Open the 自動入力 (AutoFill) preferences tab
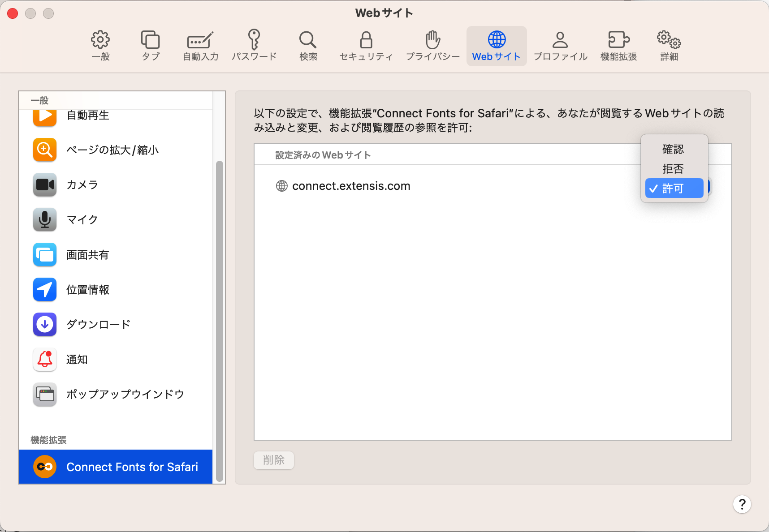The height and width of the screenshot is (532, 769). pyautogui.click(x=200, y=46)
